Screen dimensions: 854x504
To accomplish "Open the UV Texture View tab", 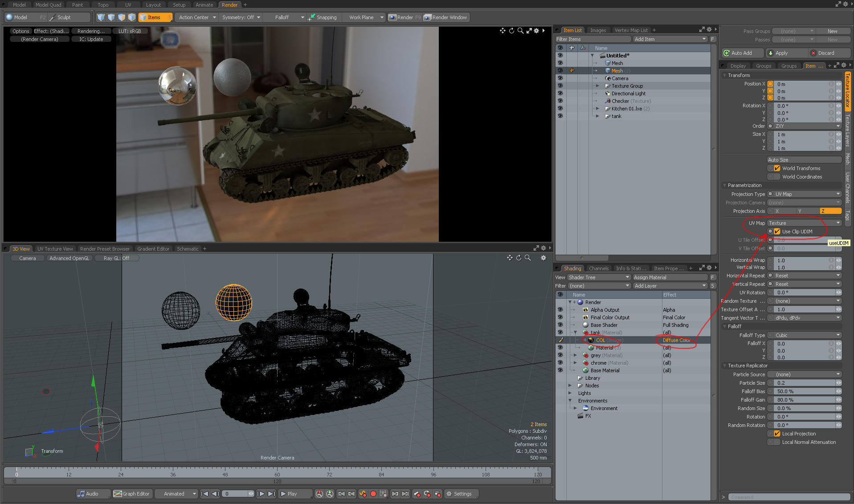I will [x=55, y=249].
